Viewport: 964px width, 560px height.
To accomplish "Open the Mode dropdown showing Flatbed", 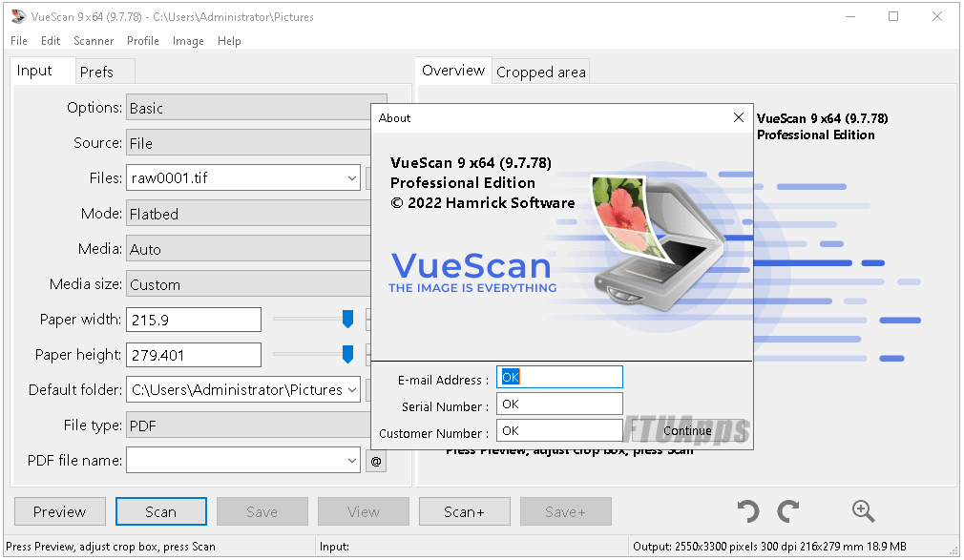I will pos(248,214).
